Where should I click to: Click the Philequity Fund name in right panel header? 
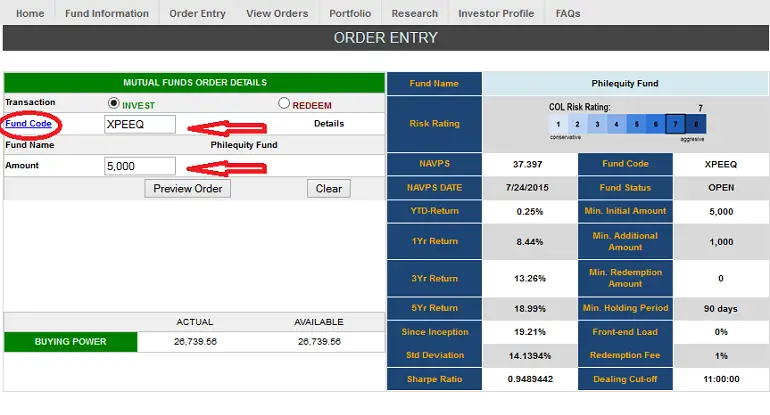(625, 83)
